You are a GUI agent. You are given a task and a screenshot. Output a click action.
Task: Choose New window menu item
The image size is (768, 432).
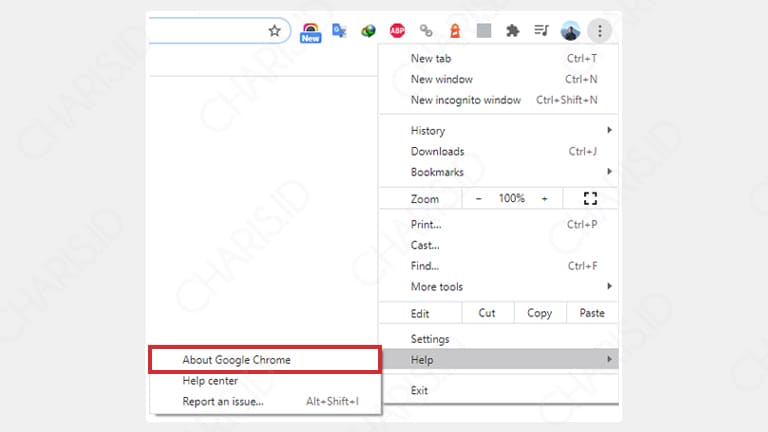click(499, 79)
